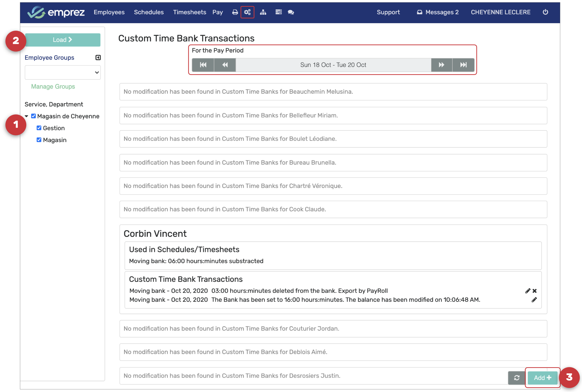Collapse the Magasin de Cheyenne tree
This screenshot has height=392, width=582.
click(x=26, y=116)
